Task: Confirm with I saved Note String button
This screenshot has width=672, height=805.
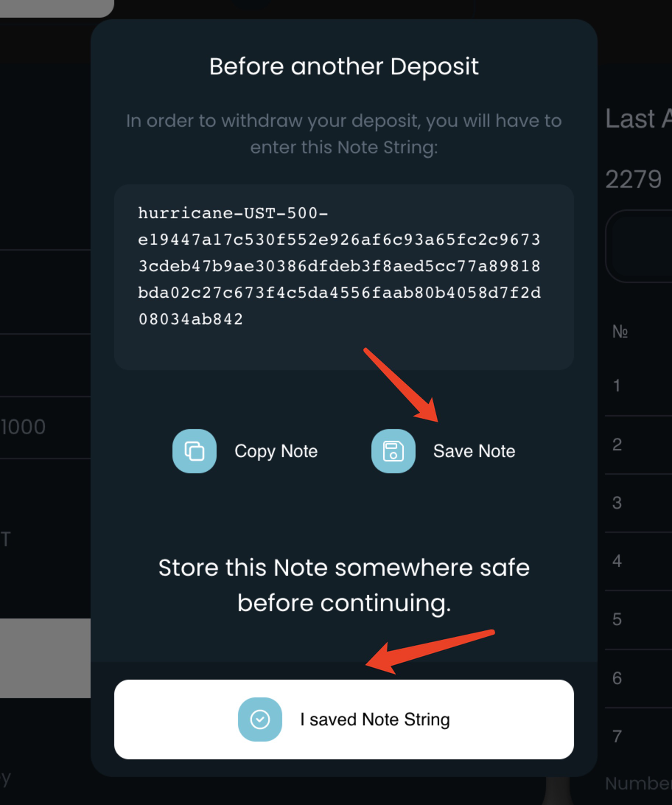Action: [344, 719]
